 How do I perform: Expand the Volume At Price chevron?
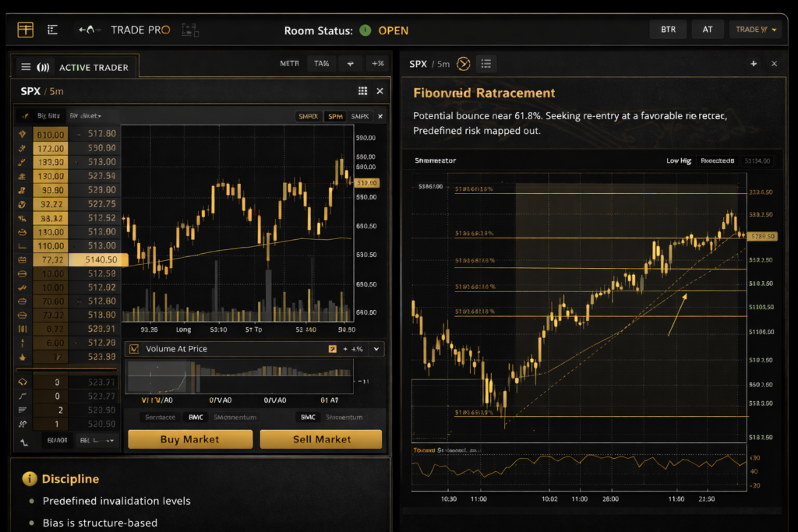(377, 349)
